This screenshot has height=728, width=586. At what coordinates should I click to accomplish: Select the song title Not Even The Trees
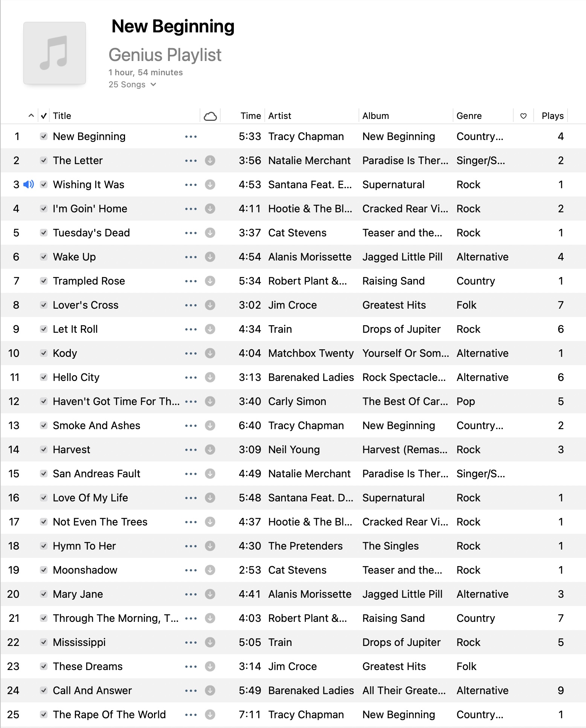click(x=100, y=522)
